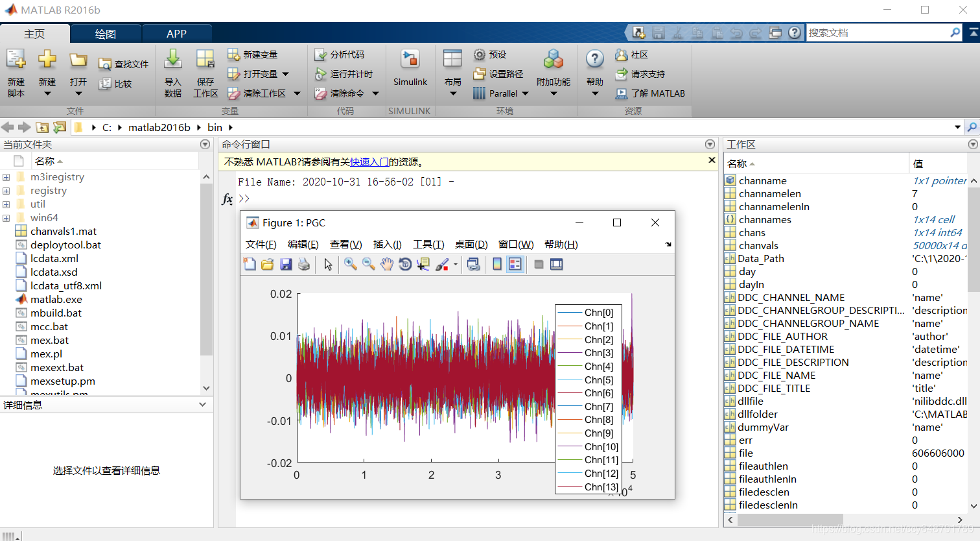This screenshot has width=980, height=541.
Task: Toggle the Insert Legend button
Action: [515, 264]
